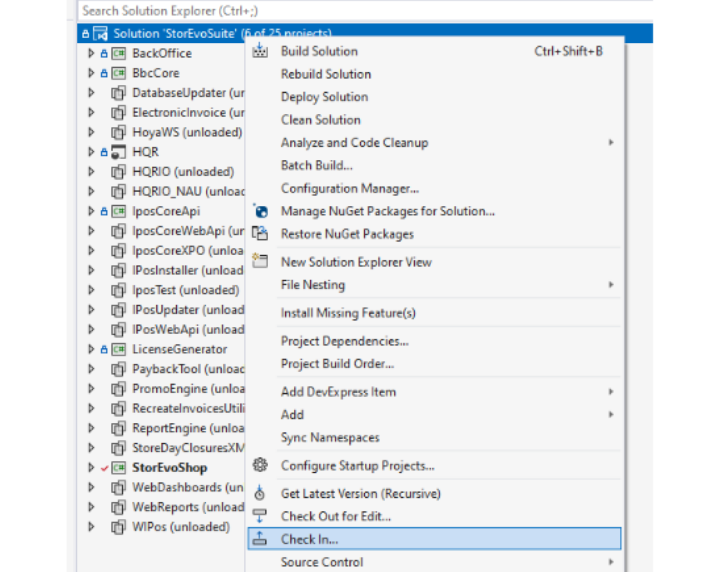Screen dimensions: 719x572
Task: Select the LicenseGenerator project name
Action: coord(180,349)
